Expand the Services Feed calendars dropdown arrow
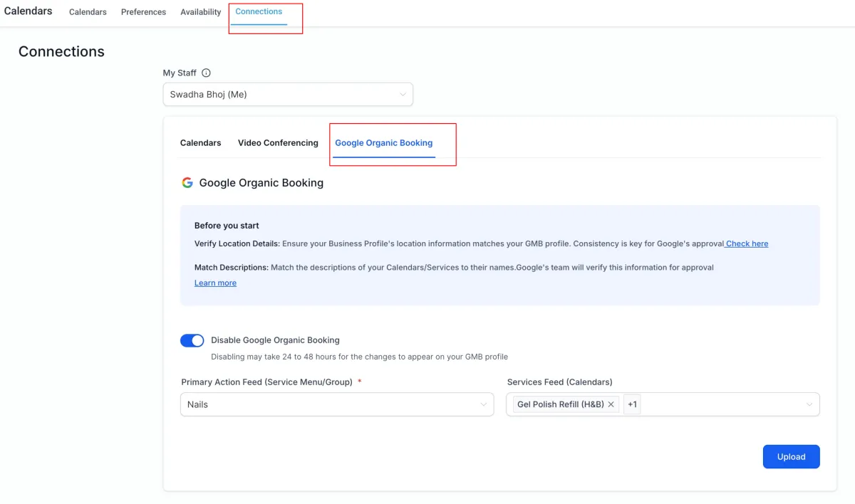Image resolution: width=855 pixels, height=504 pixels. tap(809, 404)
